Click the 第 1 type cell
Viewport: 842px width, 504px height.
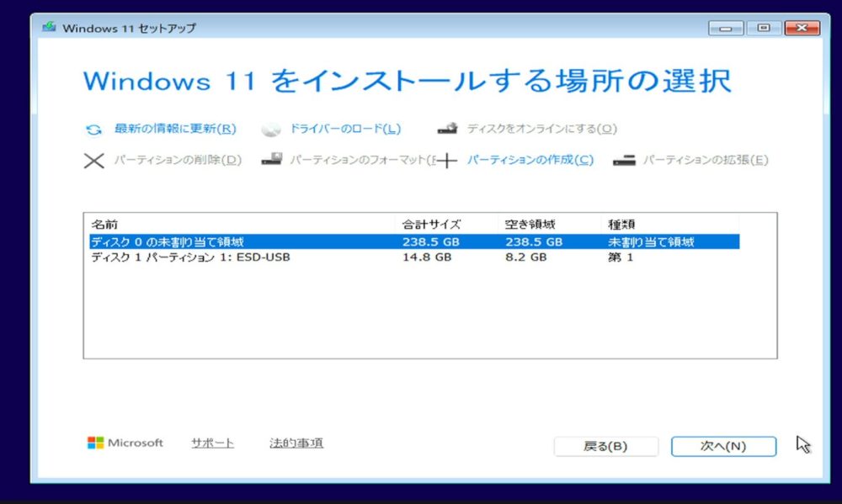(x=621, y=257)
